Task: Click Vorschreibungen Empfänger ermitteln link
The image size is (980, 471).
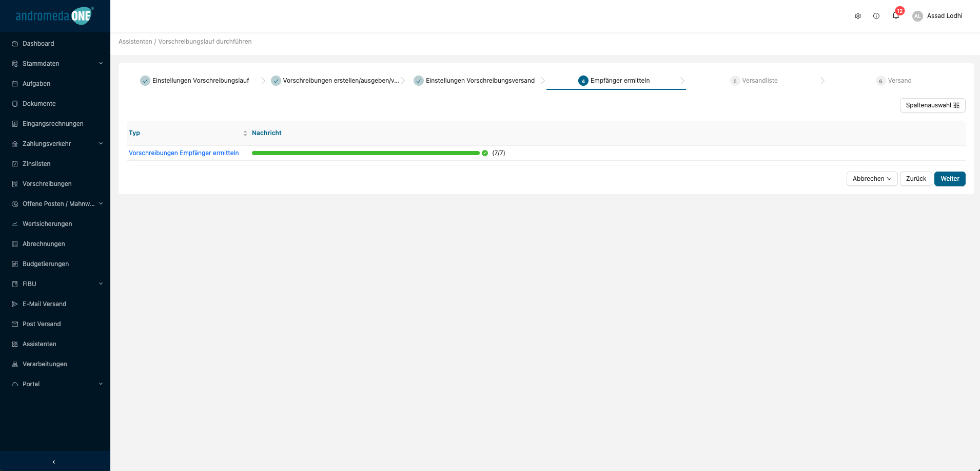Action: (x=184, y=153)
